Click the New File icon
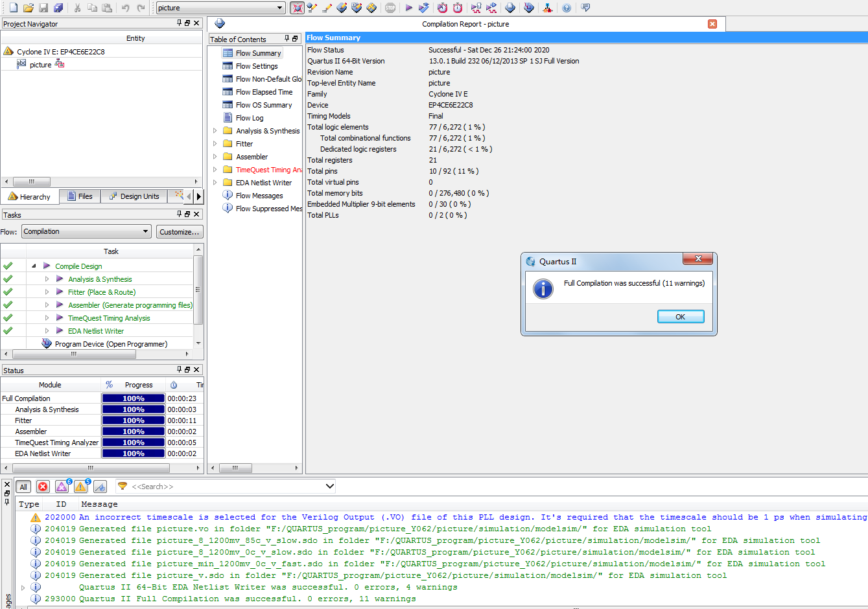This screenshot has width=868, height=609. (14, 8)
